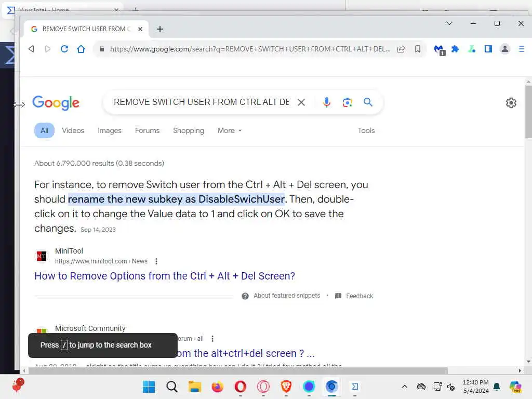The height and width of the screenshot is (399, 532).
Task: Open a new browser tab
Action: (160, 29)
